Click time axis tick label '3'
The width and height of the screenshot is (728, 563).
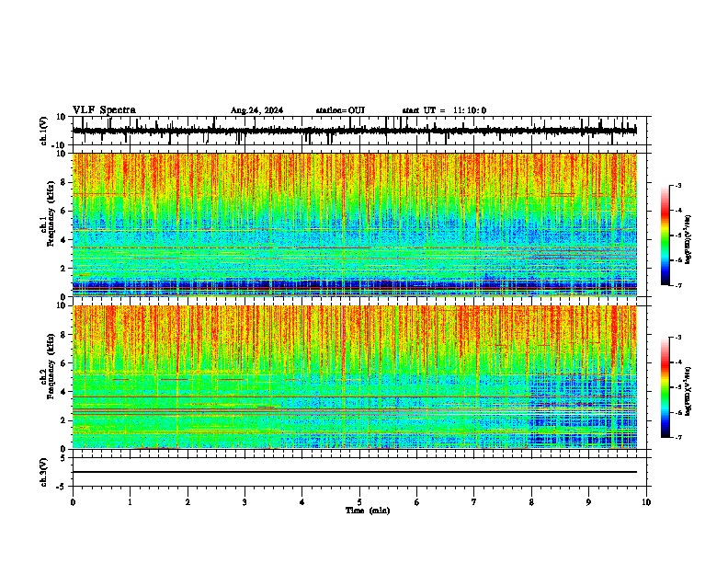[245, 502]
